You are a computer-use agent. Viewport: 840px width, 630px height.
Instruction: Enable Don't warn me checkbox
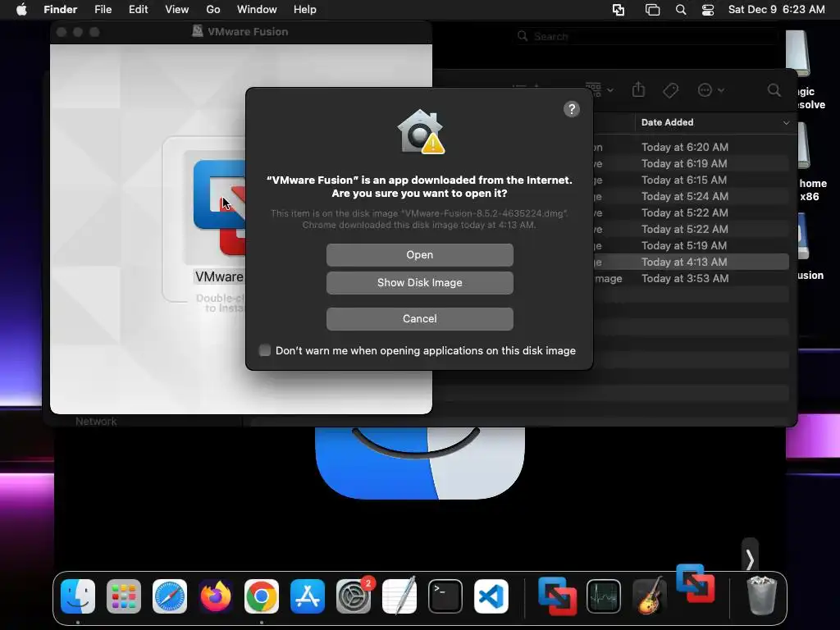[265, 350]
